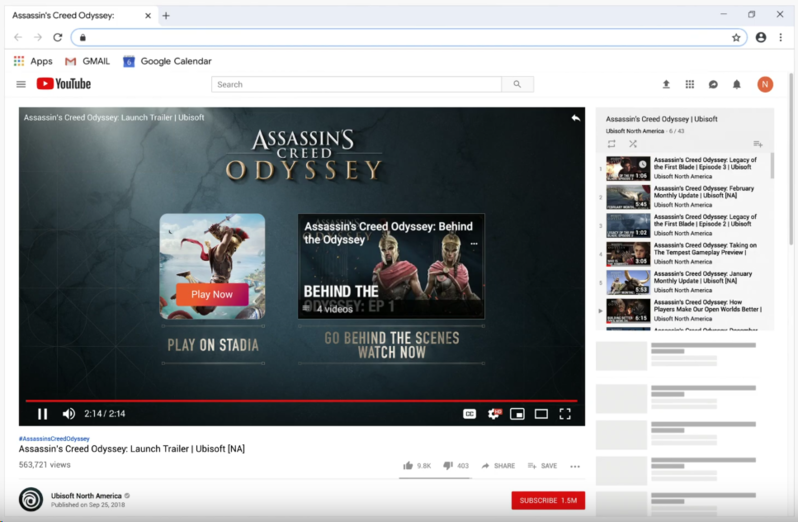Open the Chrome profile account icon
Screen dimensions: 798x522
pos(761,37)
